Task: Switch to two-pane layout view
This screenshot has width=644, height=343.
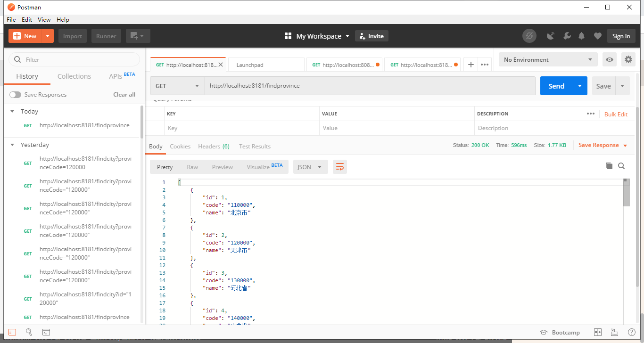Action: 598,332
